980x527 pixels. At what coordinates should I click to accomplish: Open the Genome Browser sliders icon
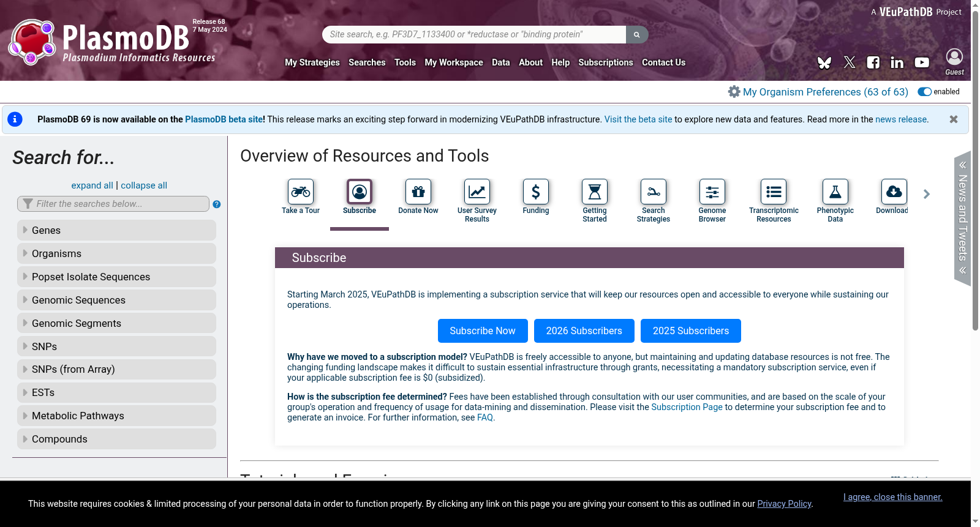712,192
